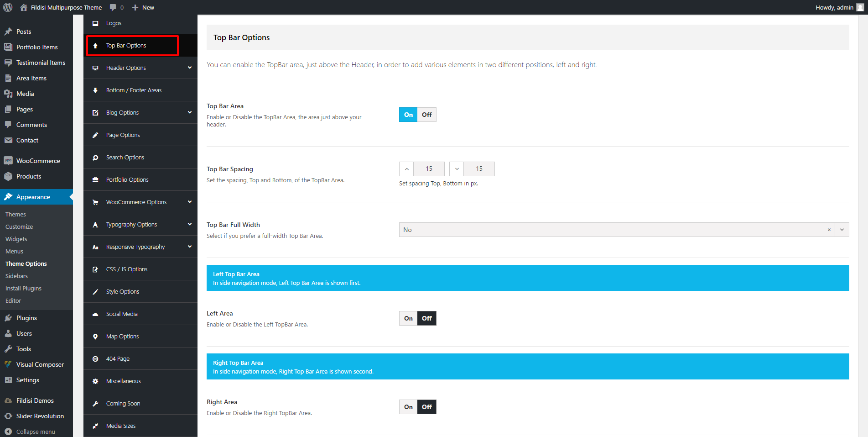Viewport: 868px width, 437px height.
Task: Open Appearance menu item
Action: click(x=36, y=197)
